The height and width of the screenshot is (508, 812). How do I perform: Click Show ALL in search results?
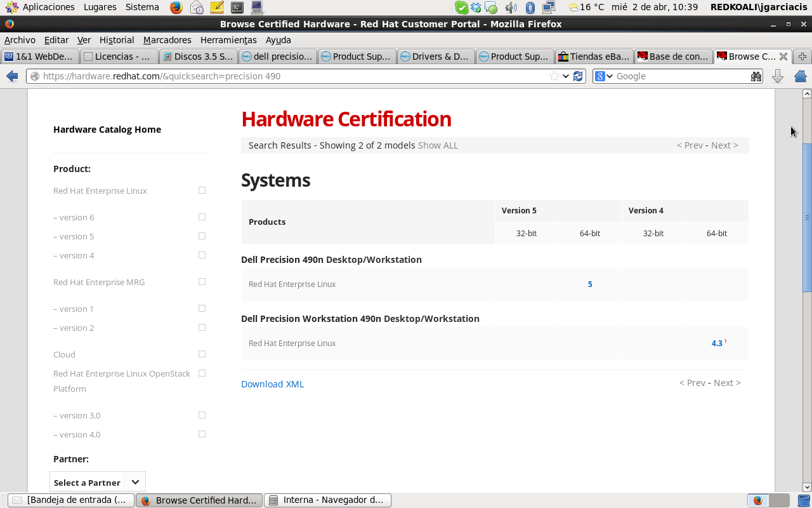(x=438, y=145)
